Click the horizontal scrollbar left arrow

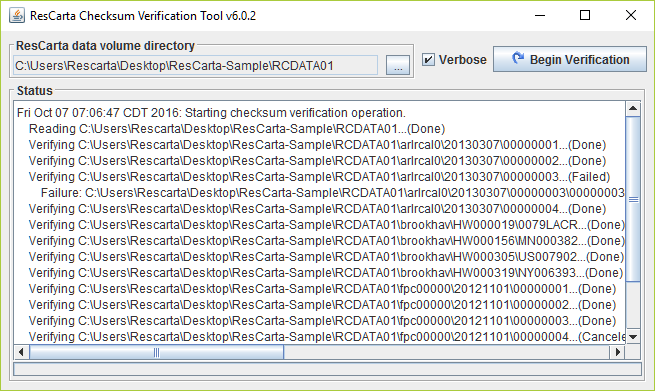click(21, 352)
